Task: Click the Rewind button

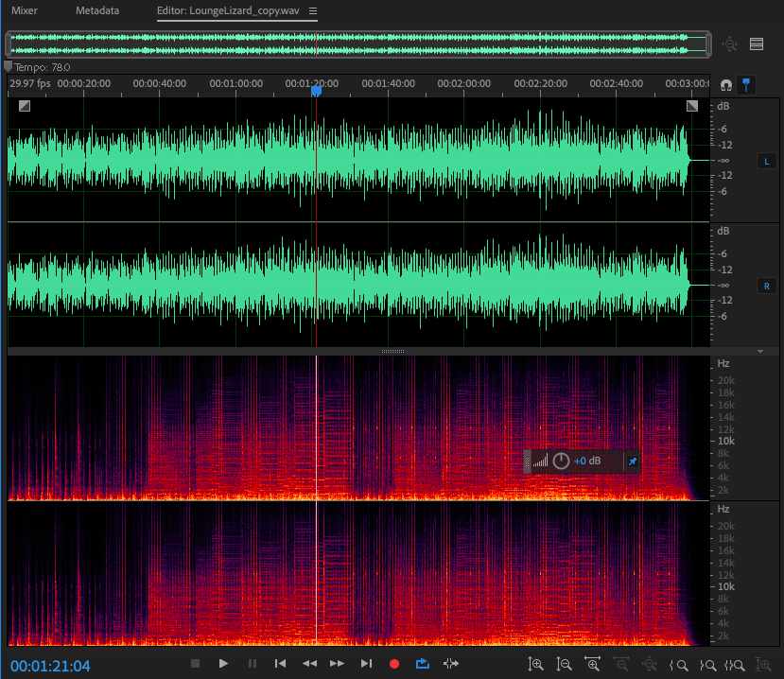Action: click(x=309, y=664)
